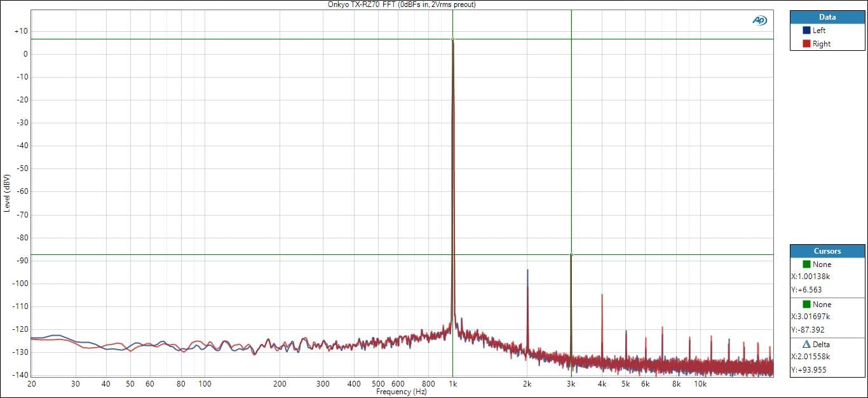868x398 pixels.
Task: Click green cursor swatch above X:1.00138k
Action: point(806,264)
